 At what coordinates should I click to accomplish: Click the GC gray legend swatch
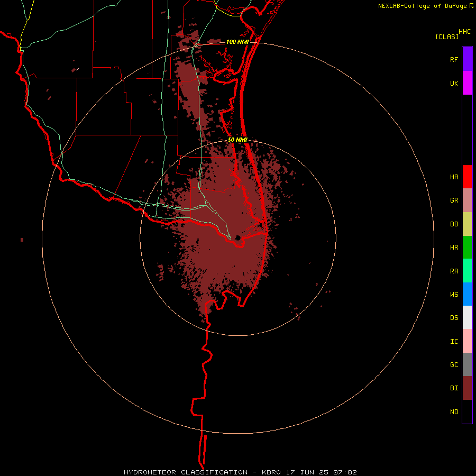coord(467,364)
